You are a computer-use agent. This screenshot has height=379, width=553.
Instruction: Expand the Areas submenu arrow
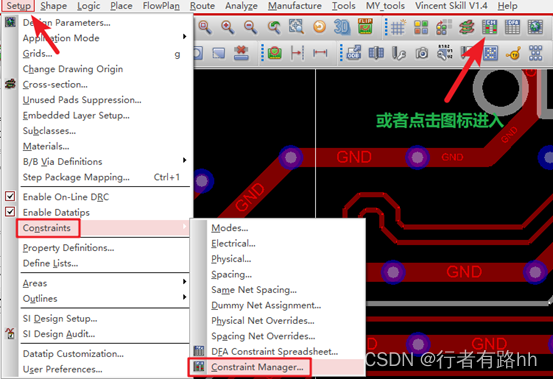(x=184, y=282)
